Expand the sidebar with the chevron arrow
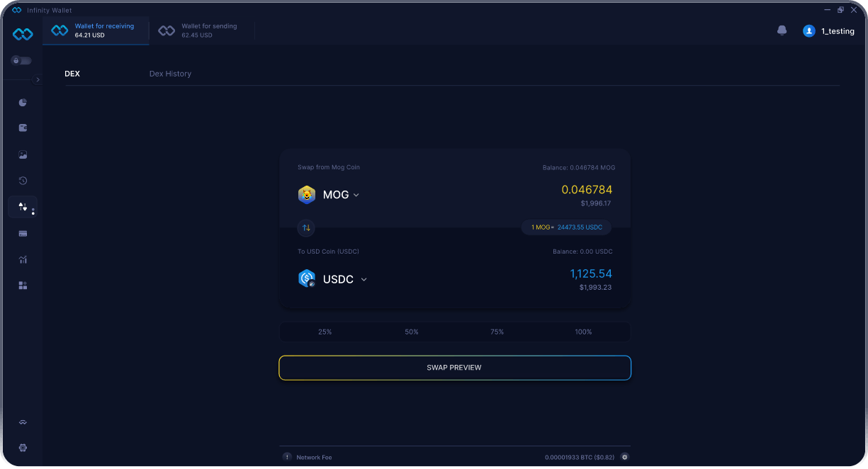Image resolution: width=868 pixels, height=469 pixels. coord(38,80)
